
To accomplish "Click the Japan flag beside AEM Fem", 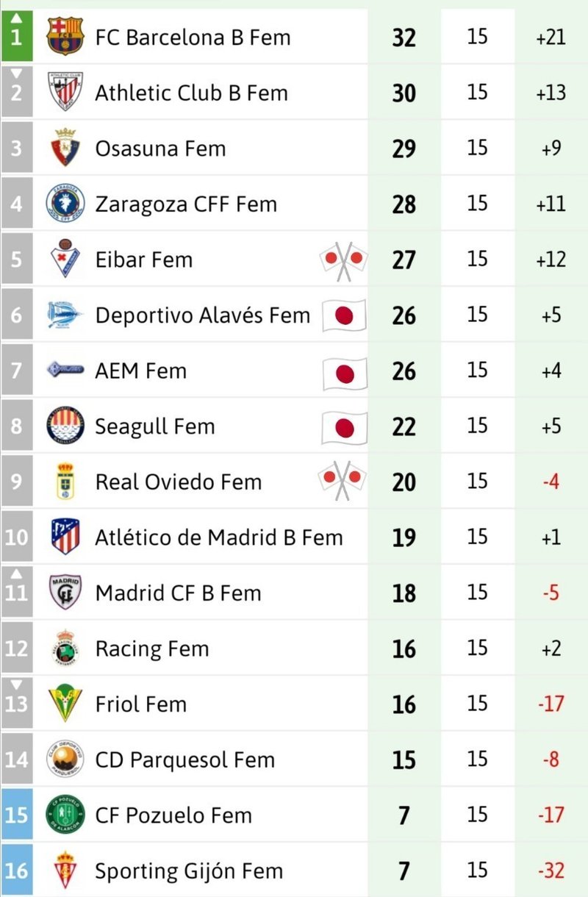I will 345,373.
